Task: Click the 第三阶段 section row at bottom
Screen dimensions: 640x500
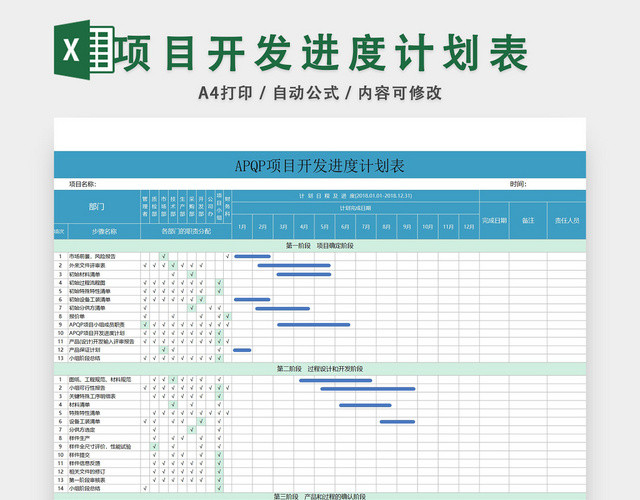Action: 320,496
